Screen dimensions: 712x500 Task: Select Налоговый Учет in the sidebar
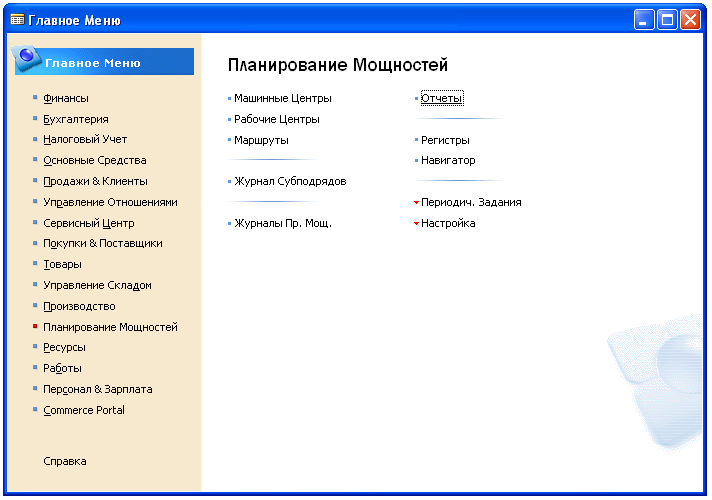[85, 139]
